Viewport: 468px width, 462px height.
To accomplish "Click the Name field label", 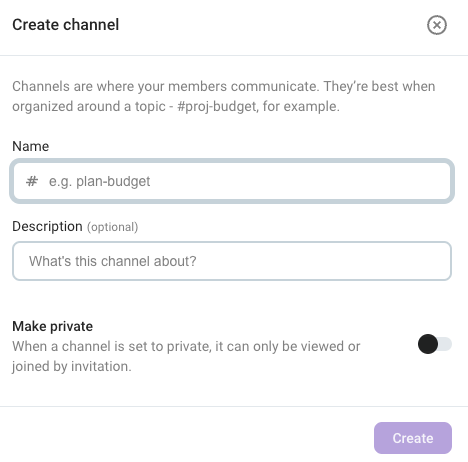I will (31, 146).
